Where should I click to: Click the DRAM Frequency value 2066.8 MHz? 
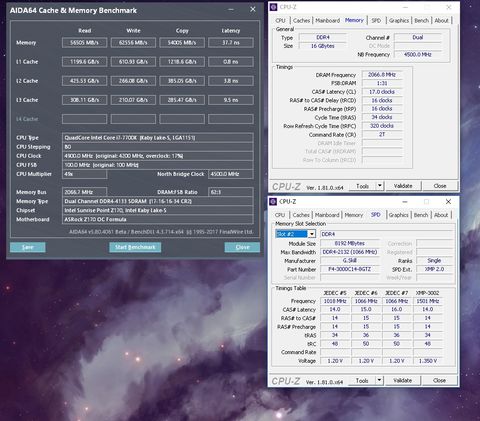pyautogui.click(x=382, y=75)
